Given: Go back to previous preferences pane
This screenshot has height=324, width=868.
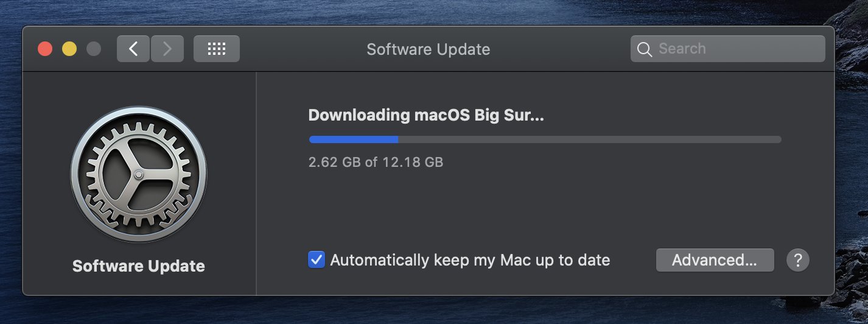Looking at the screenshot, I should pyautogui.click(x=133, y=49).
